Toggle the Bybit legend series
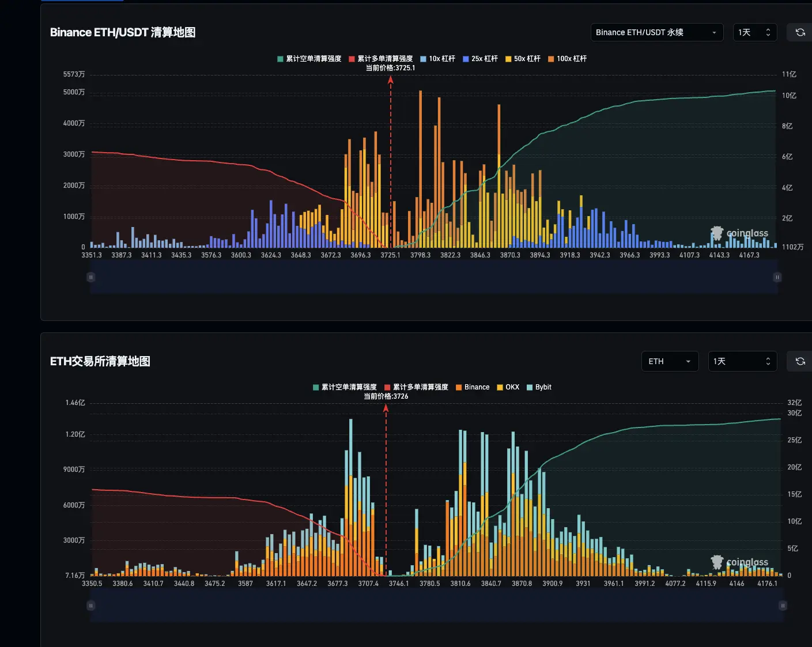Viewport: 812px width, 647px height. 539,387
